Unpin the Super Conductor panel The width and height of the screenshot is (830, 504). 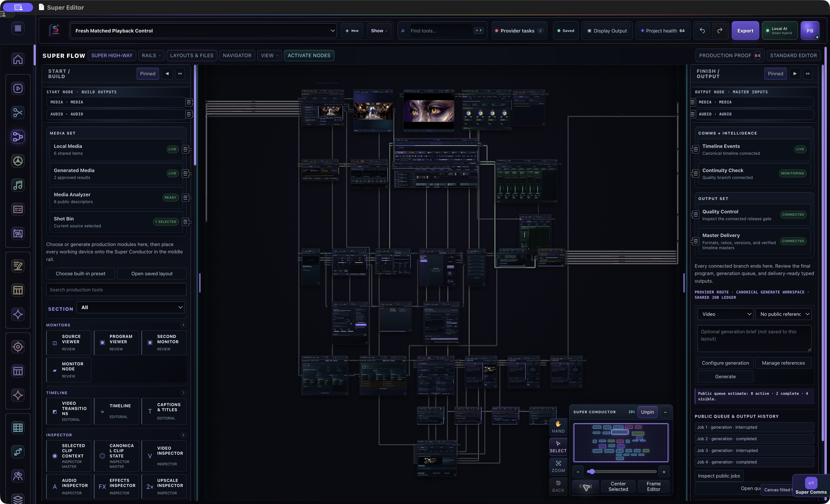[647, 412]
